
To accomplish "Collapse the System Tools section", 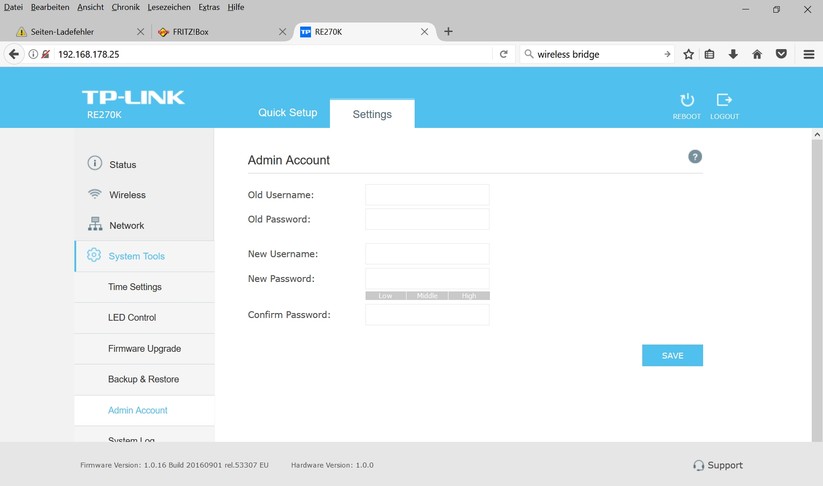I will point(136,256).
